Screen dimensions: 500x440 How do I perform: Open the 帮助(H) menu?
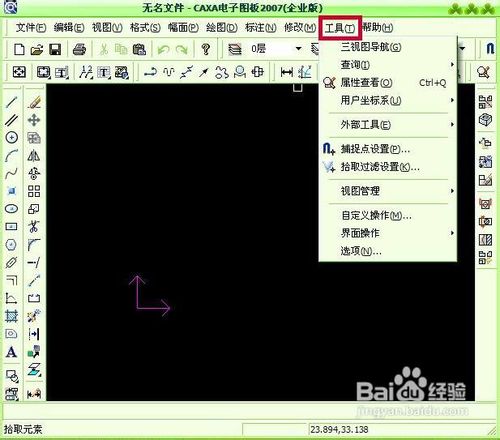(378, 27)
